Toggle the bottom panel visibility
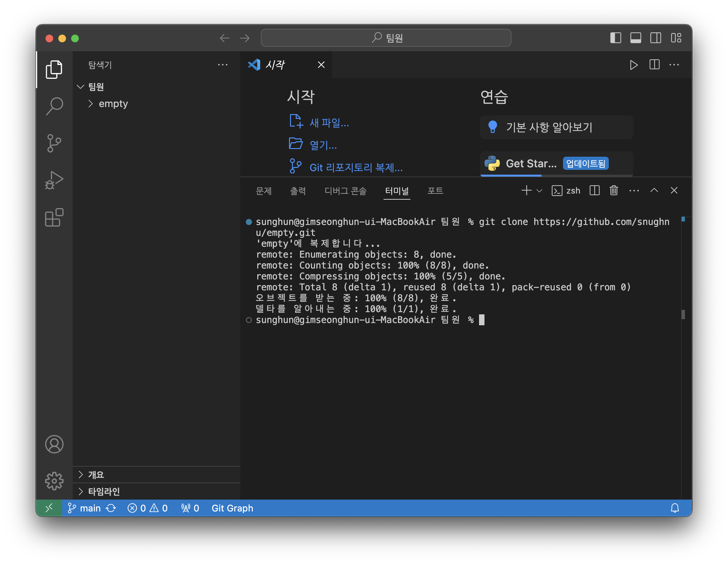The width and height of the screenshot is (728, 564). click(635, 38)
